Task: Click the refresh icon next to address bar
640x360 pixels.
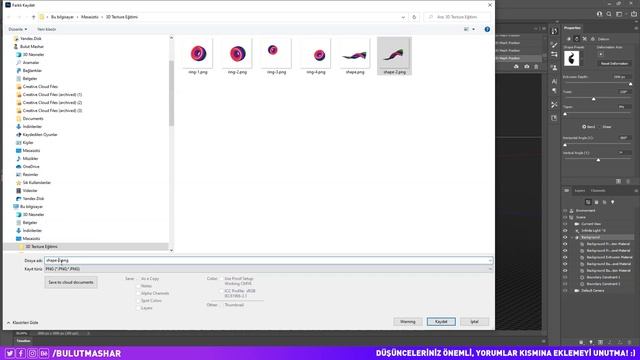Action: pyautogui.click(x=414, y=17)
